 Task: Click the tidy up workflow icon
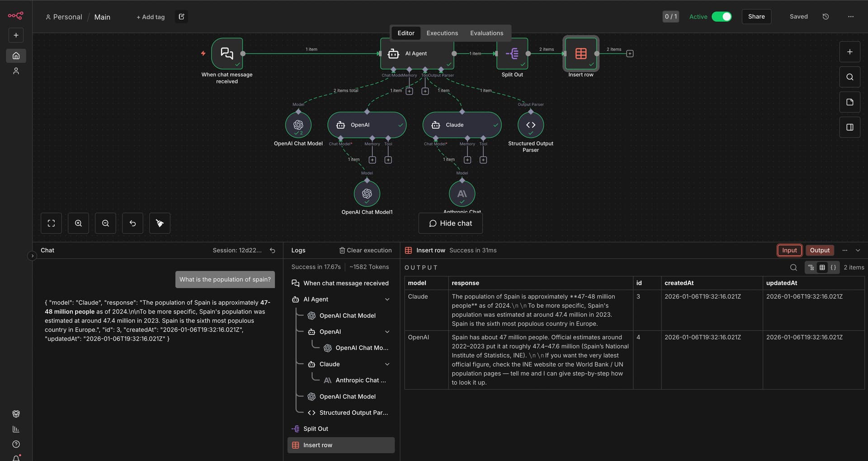[x=160, y=223]
